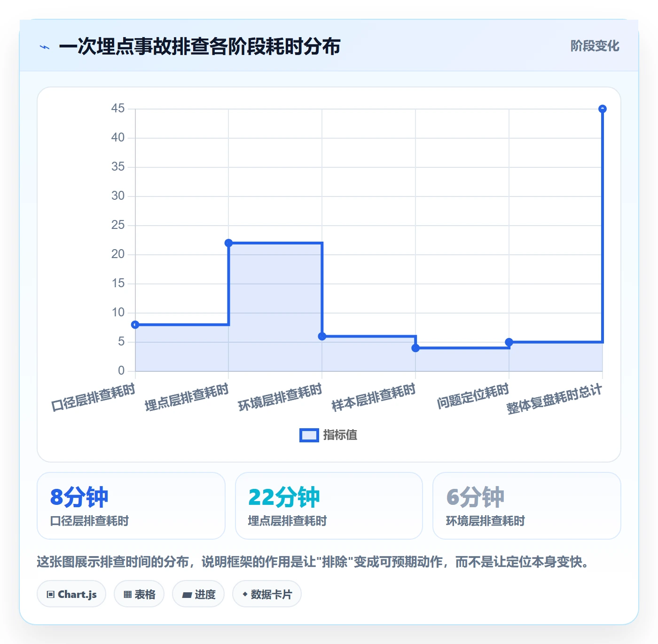
Task: Select the 8分钟 口径层排查耗时 card
Action: [131, 506]
